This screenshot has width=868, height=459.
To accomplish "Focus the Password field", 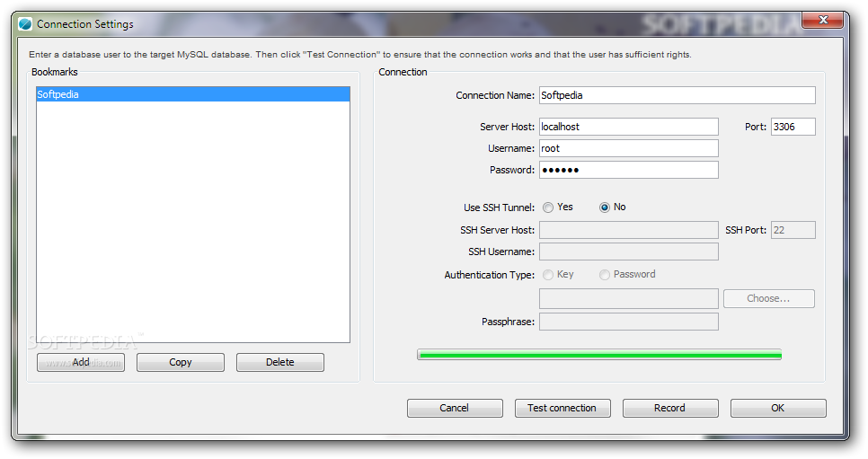I will pos(629,170).
